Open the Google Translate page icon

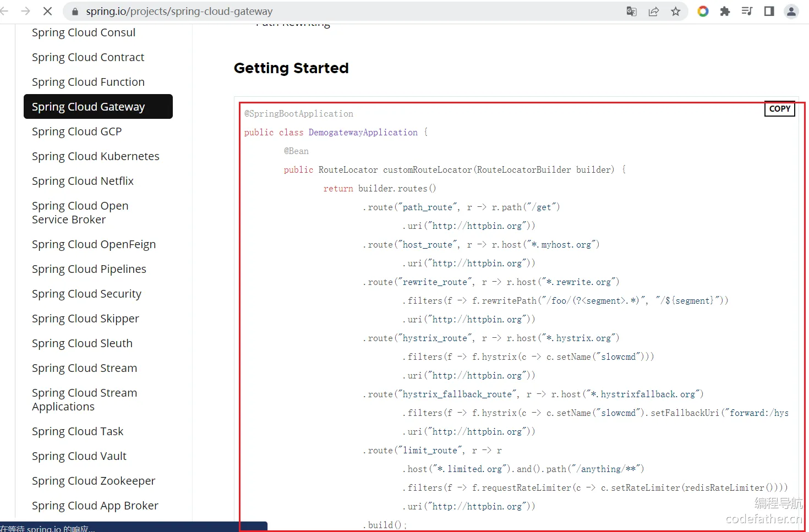pos(631,12)
